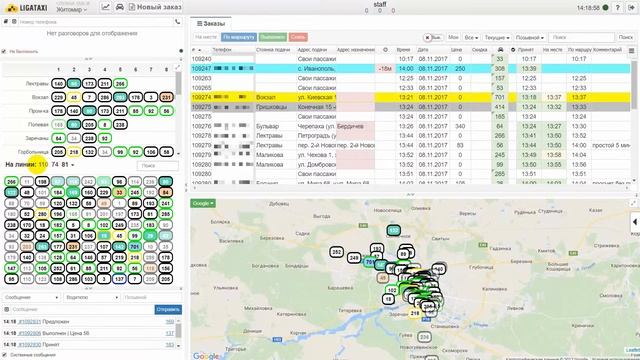Select driver 64 on Заречаны stand
The width and height of the screenshot is (640, 360).
pos(58,138)
